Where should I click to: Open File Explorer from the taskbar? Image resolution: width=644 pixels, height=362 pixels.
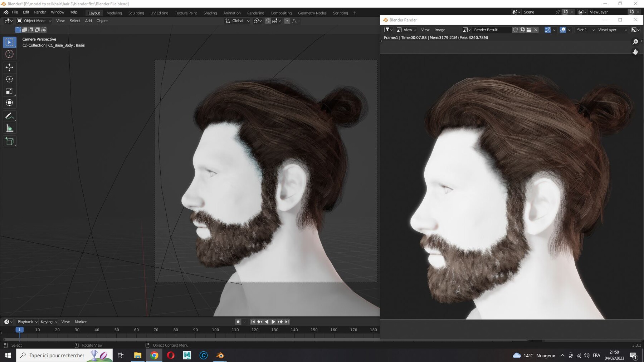point(138,356)
